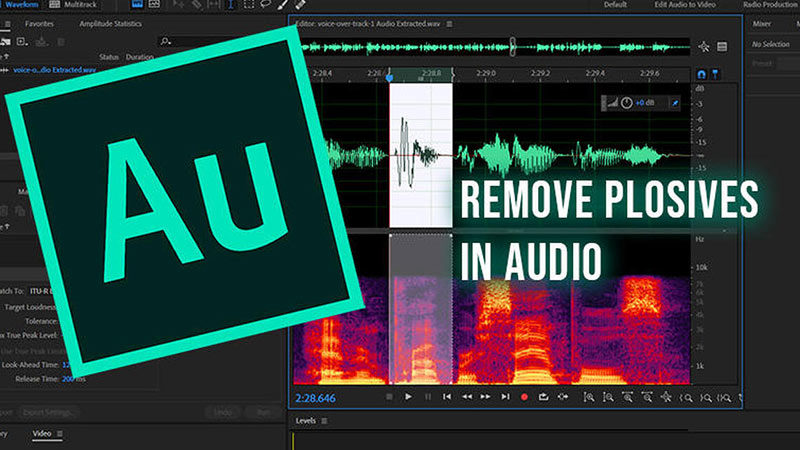Toggle snapping magnet icon above waveform
This screenshot has height=450, width=800.
pyautogui.click(x=701, y=74)
